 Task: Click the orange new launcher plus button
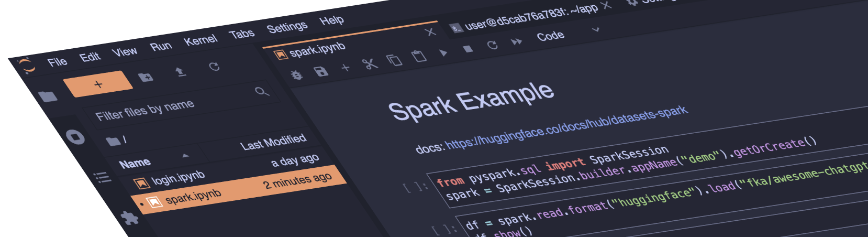[98, 84]
